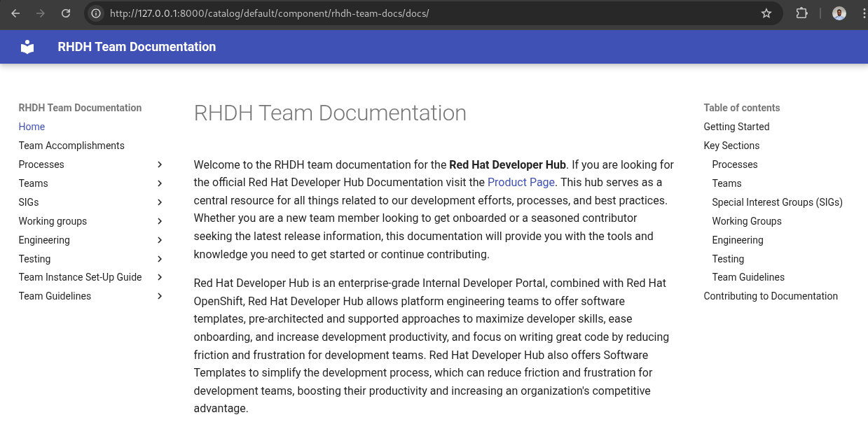Jump to Teams in table of contents
The width and height of the screenshot is (868, 422).
(726, 183)
